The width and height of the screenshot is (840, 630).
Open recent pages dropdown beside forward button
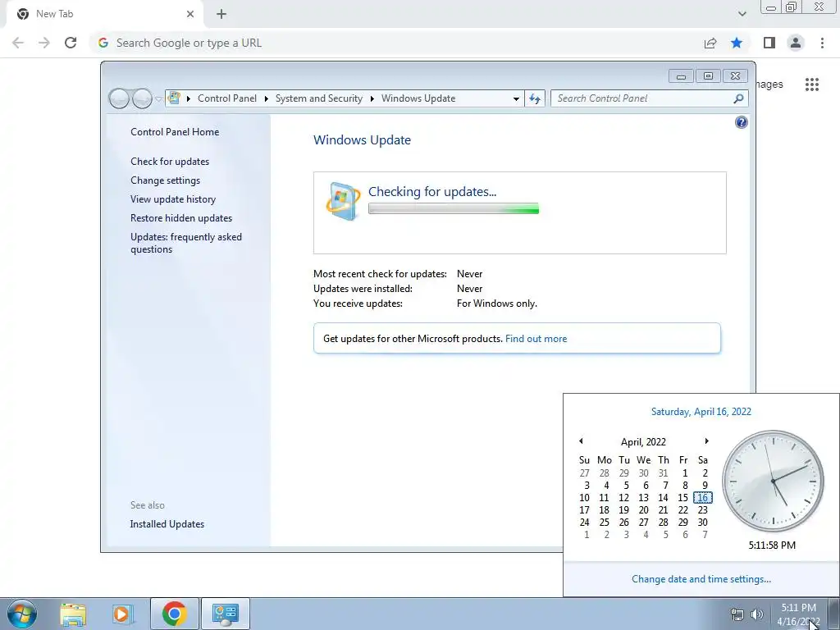click(x=158, y=99)
